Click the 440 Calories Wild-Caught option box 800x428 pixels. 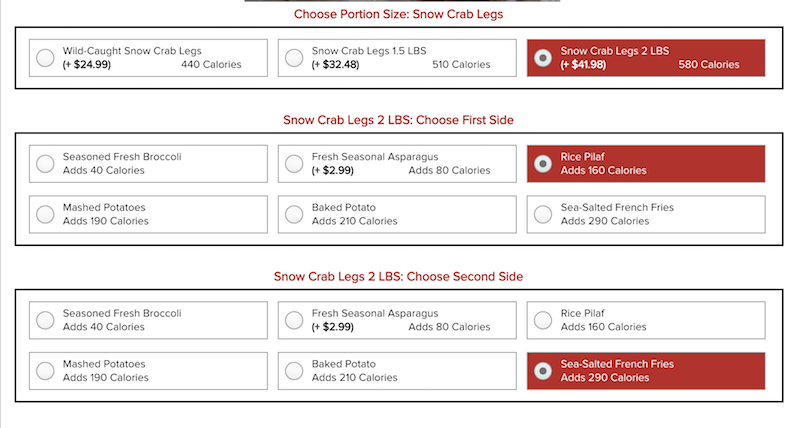pyautogui.click(x=148, y=58)
